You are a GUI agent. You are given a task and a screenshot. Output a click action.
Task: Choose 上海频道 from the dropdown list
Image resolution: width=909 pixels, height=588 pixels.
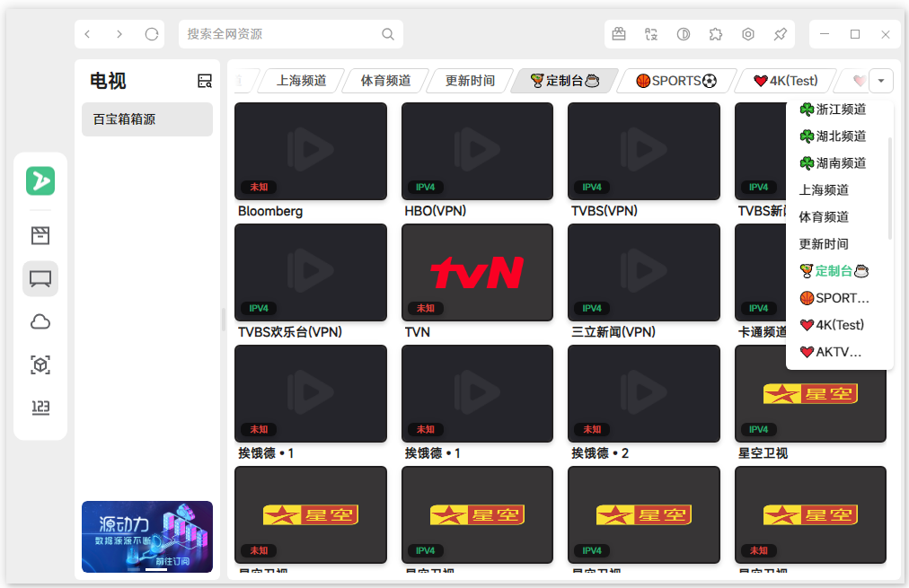[x=824, y=190]
